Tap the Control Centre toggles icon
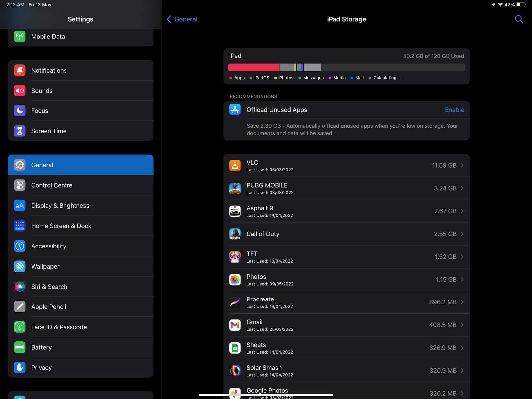Viewport: 532px width, 399px height. click(x=20, y=185)
